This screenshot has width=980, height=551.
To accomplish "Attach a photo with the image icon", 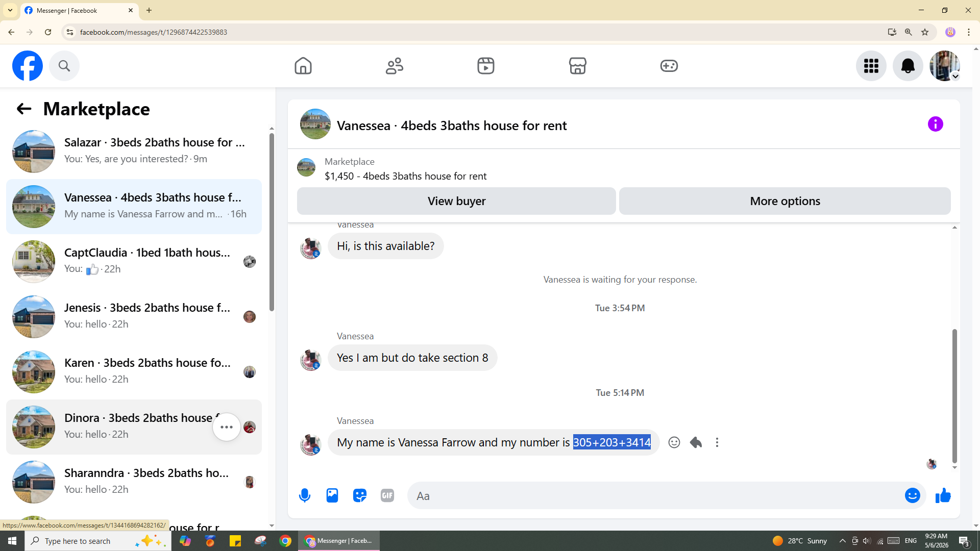I will coord(332,495).
